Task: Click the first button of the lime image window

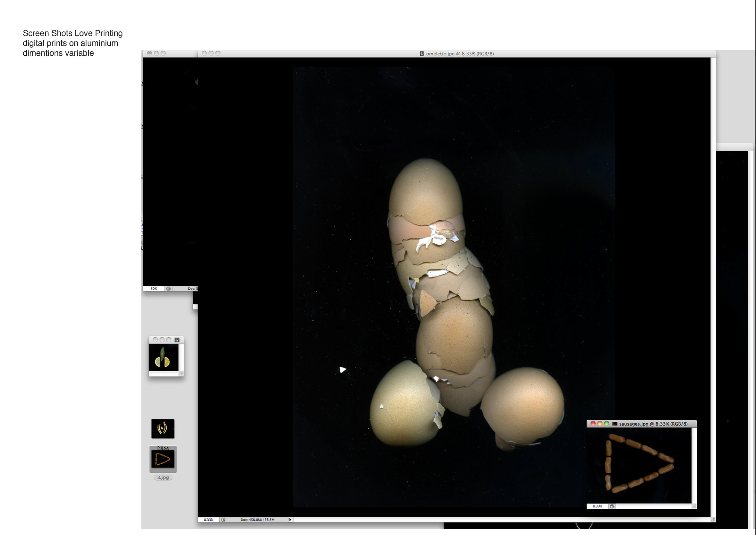Action: (155, 340)
